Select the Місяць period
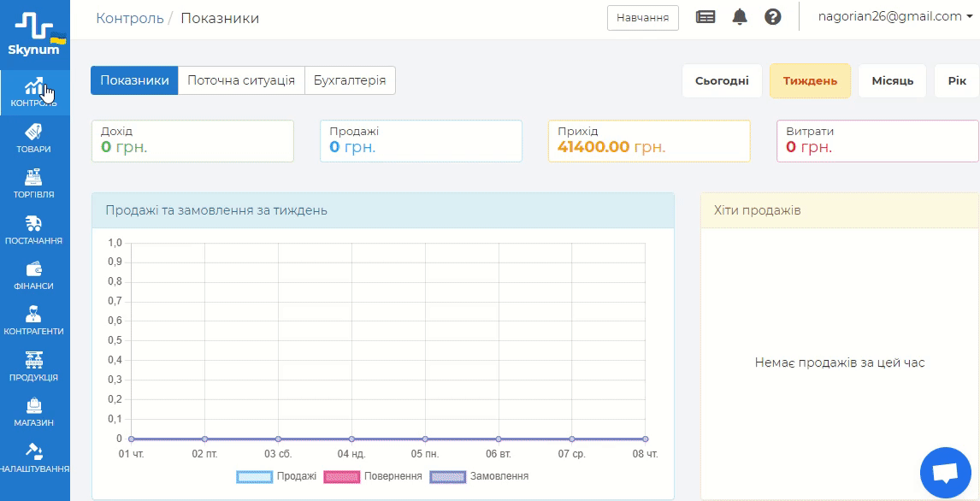This screenshot has height=501, width=980. point(893,80)
